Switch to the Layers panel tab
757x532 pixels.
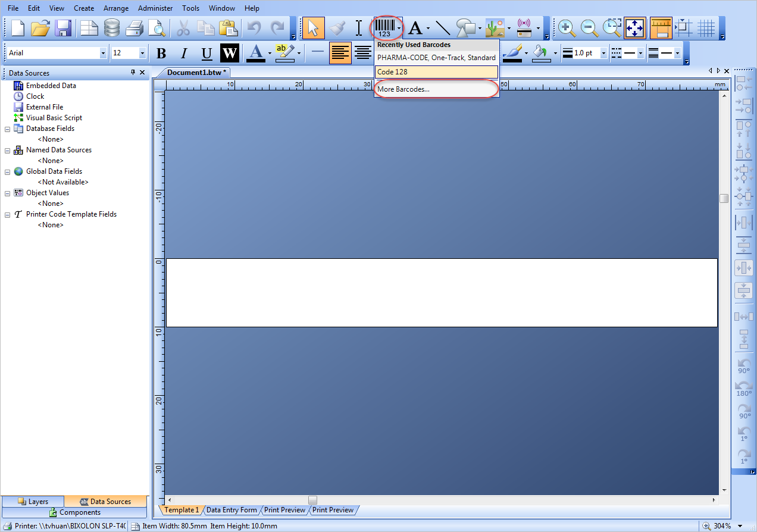tap(33, 502)
